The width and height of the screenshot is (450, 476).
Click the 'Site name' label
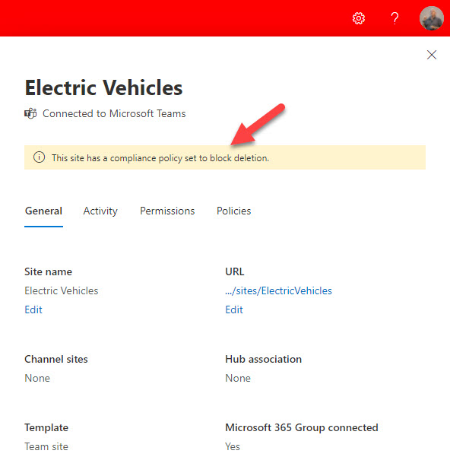pos(48,271)
